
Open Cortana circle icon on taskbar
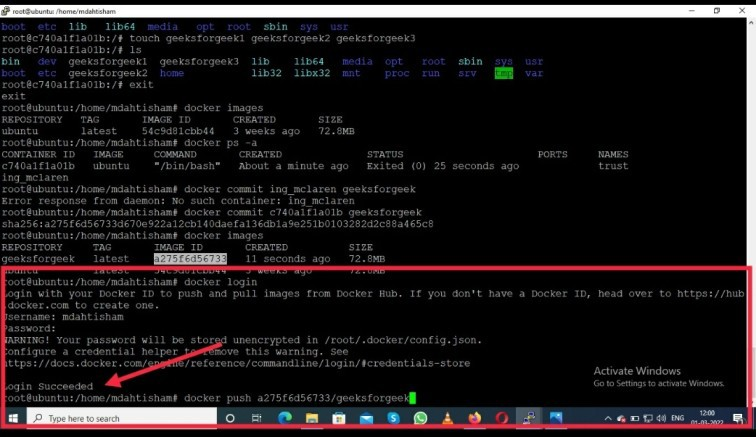click(x=230, y=418)
